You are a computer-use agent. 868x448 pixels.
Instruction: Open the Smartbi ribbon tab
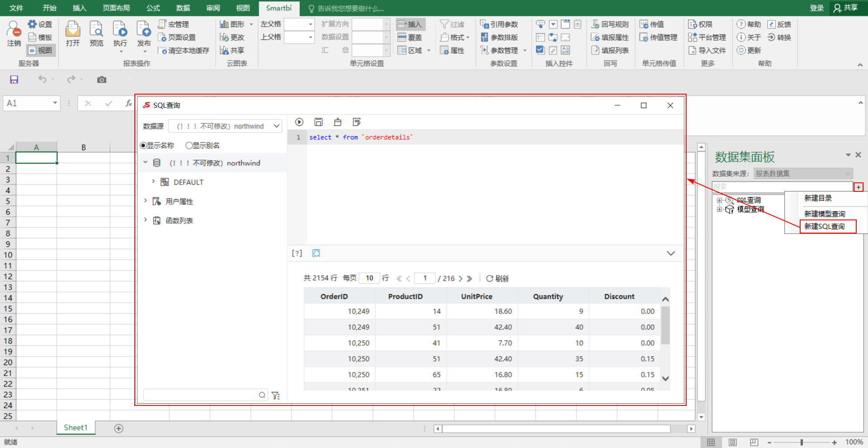(x=279, y=8)
